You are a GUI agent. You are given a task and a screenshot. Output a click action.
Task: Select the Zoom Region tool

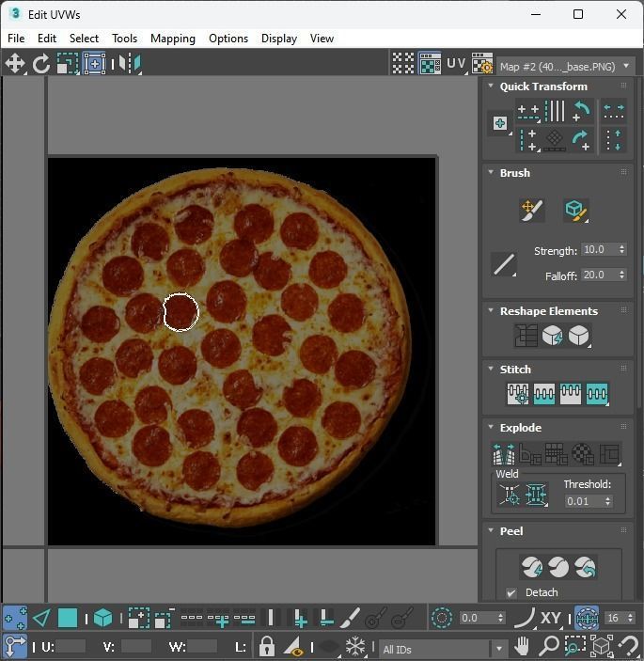(574, 646)
